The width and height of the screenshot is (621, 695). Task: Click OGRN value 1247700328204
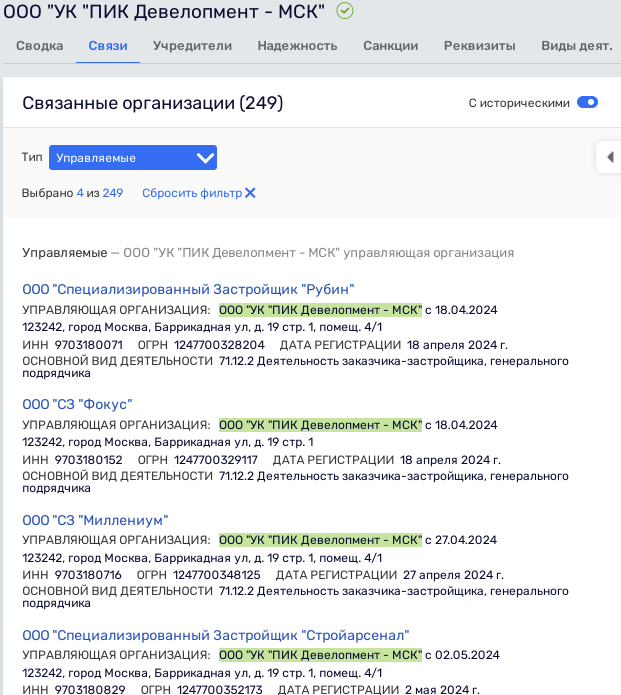click(219, 345)
